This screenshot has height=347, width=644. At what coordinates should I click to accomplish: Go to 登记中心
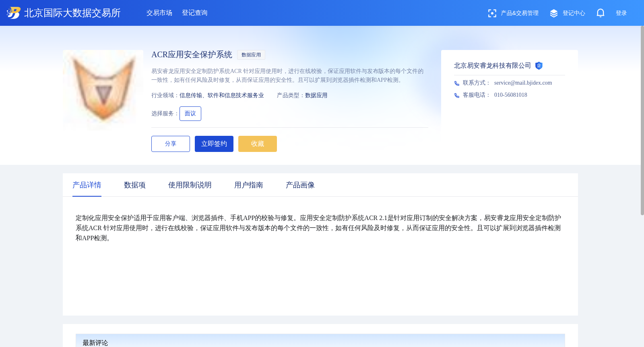coord(574,13)
